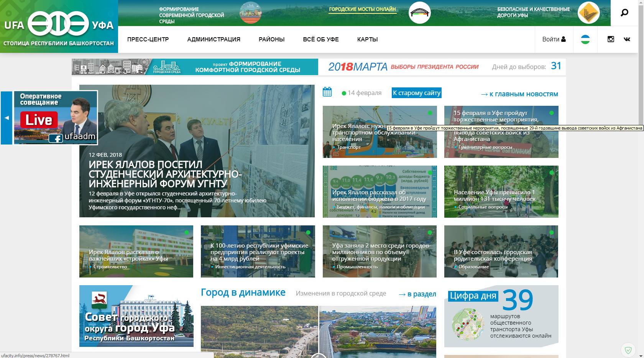Click the safe roads diamond icon
The width and height of the screenshot is (644, 358).
588,13
